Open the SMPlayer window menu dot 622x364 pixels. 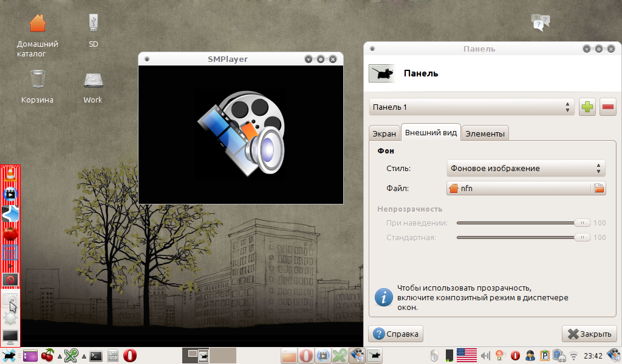pyautogui.click(x=147, y=59)
